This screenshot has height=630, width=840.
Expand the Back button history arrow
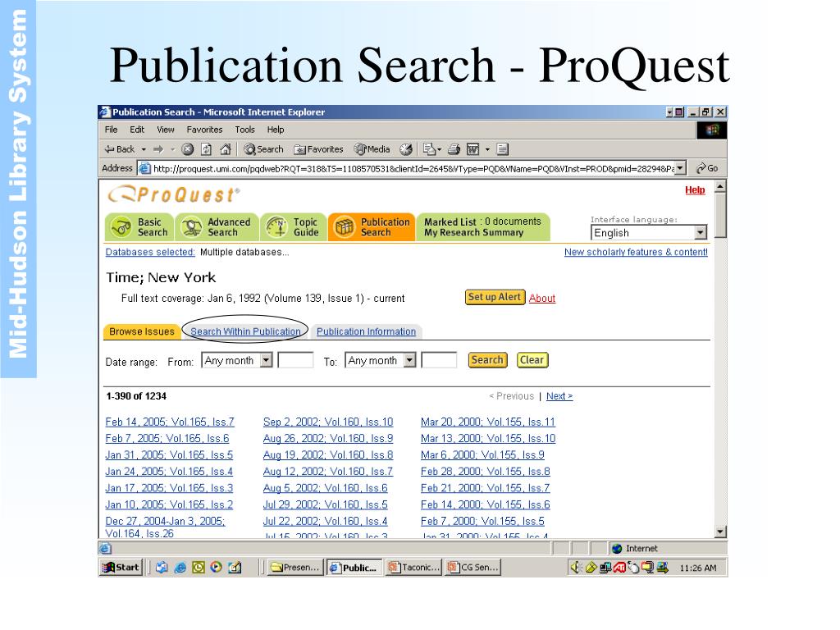coord(144,149)
